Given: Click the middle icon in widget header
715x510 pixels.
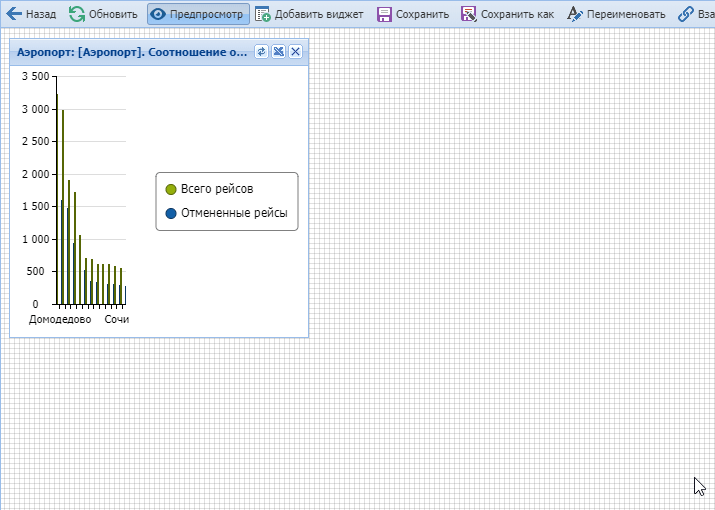Looking at the screenshot, I should (279, 52).
